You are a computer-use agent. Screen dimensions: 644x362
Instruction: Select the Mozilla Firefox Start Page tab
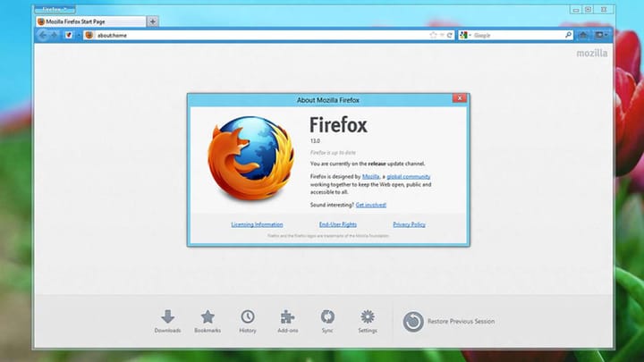(x=90, y=21)
